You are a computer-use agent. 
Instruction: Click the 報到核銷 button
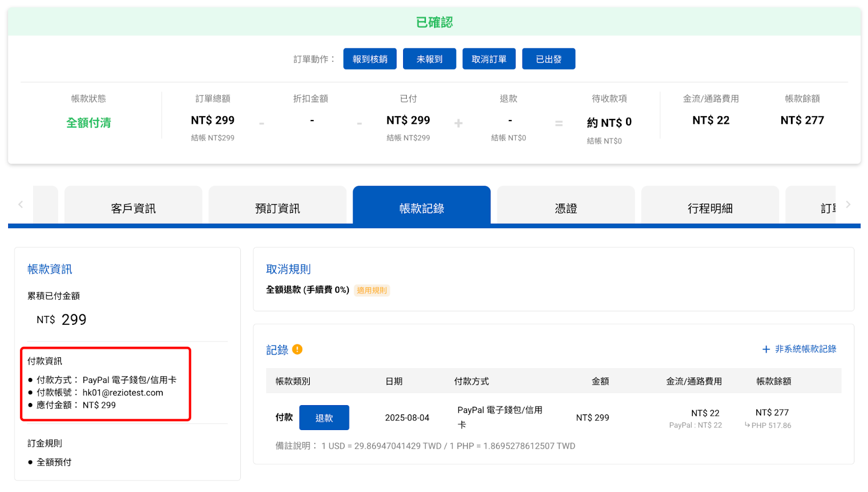370,59
